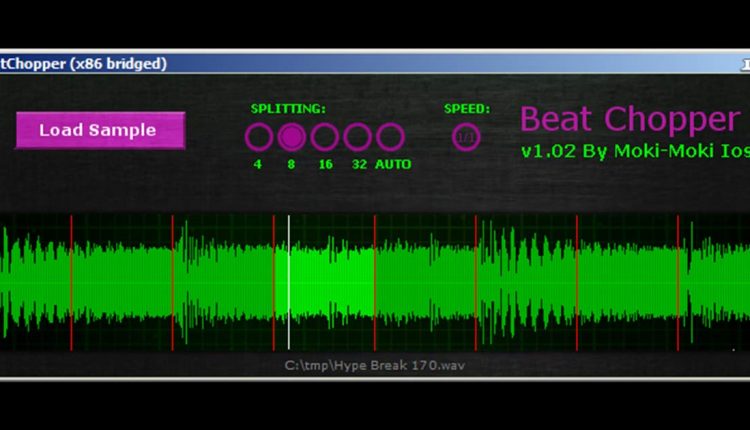Click the Load Sample button
Image resolution: width=750 pixels, height=430 pixels.
100,130
